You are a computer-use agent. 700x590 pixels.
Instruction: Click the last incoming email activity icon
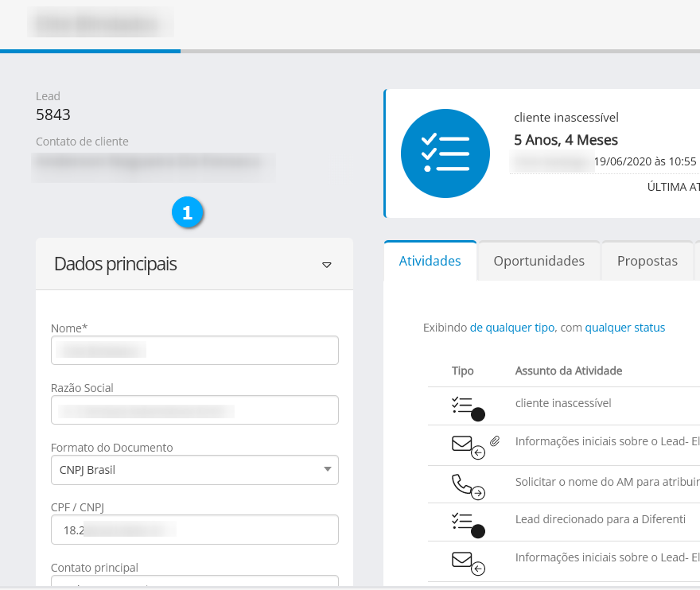(467, 561)
